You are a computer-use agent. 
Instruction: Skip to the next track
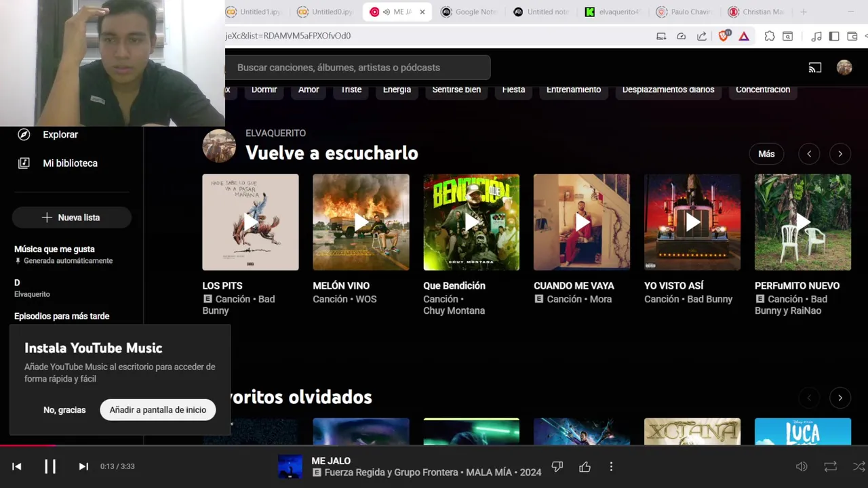pyautogui.click(x=83, y=466)
